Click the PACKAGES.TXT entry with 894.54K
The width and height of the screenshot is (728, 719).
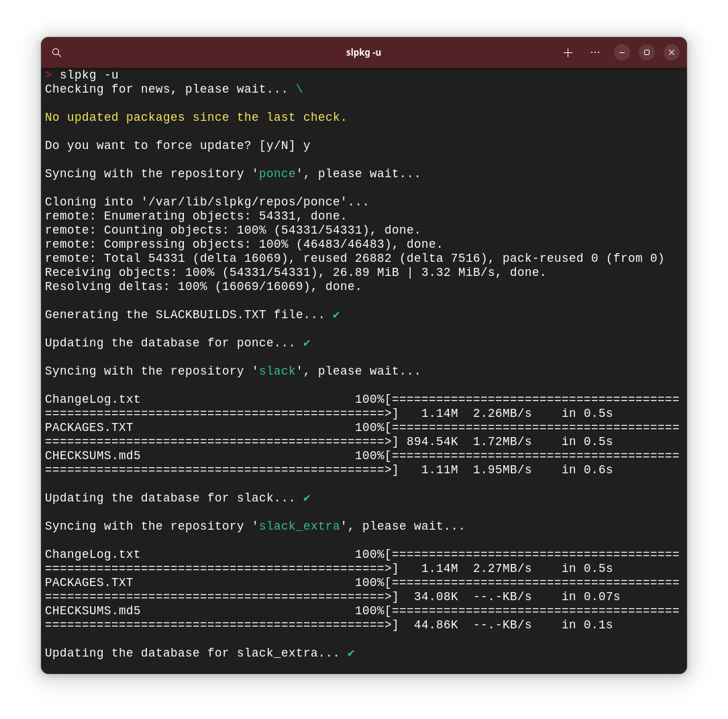89,428
